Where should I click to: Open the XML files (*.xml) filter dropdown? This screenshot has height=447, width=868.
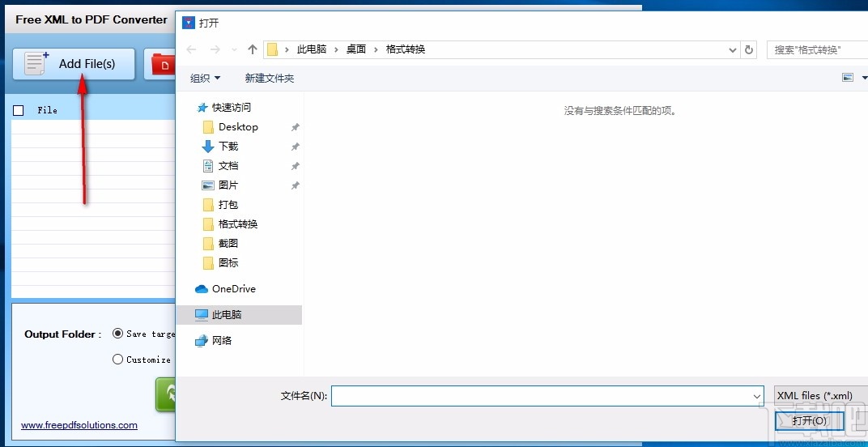(x=821, y=395)
